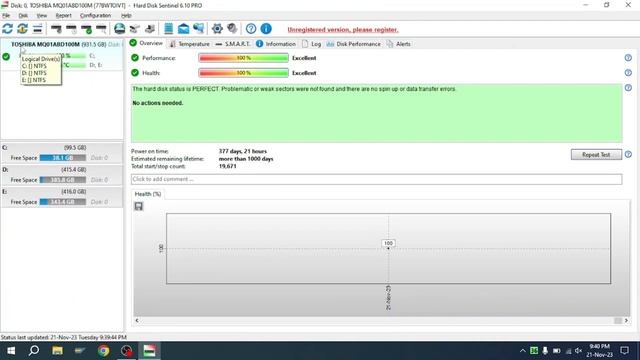
Task: Select the Health (%) graph tab
Action: coord(148,194)
